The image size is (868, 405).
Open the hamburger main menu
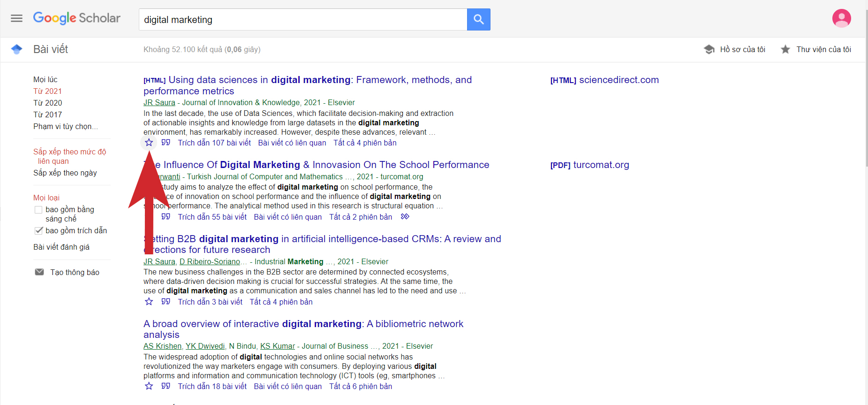[x=16, y=18]
